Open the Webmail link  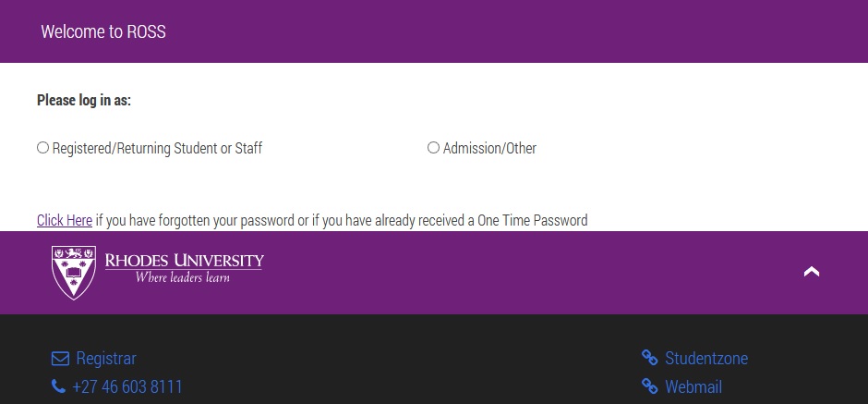(x=693, y=386)
